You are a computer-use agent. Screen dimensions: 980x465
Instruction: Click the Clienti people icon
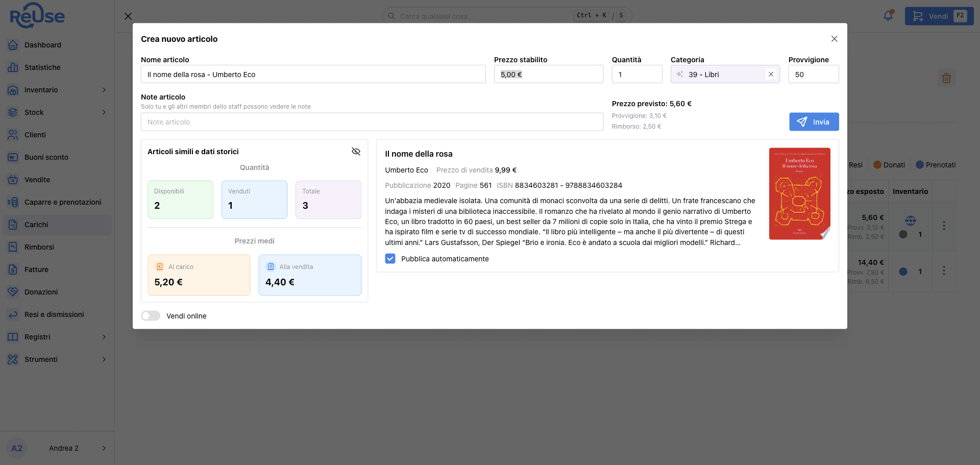pos(13,135)
